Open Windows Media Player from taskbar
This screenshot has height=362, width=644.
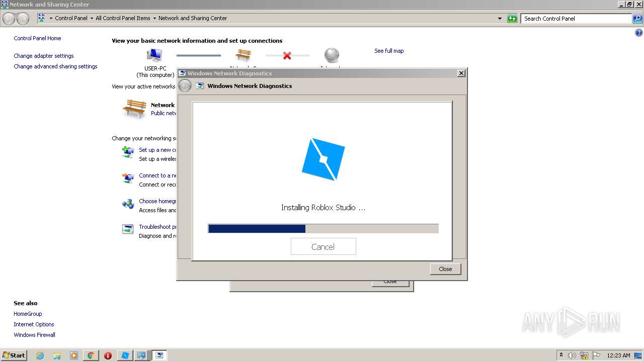74,355
